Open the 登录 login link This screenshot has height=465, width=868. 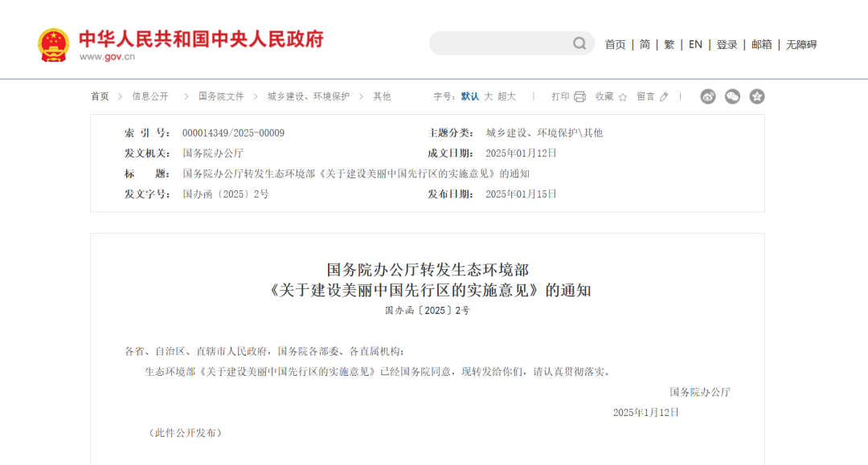[x=727, y=45]
